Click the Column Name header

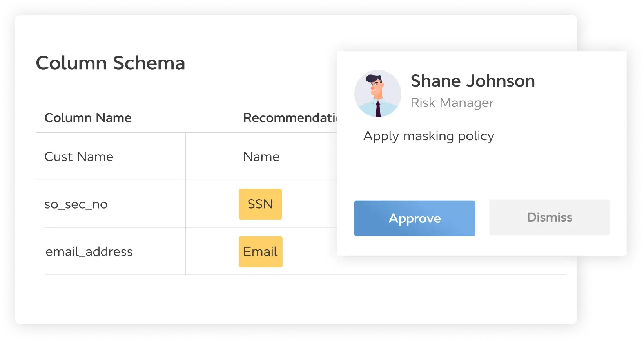pyautogui.click(x=88, y=118)
